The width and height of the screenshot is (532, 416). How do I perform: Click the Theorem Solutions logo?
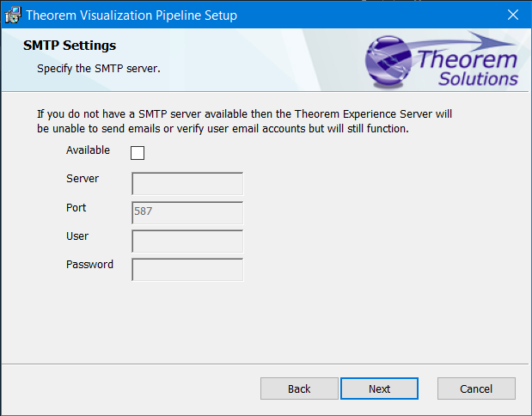point(443,60)
